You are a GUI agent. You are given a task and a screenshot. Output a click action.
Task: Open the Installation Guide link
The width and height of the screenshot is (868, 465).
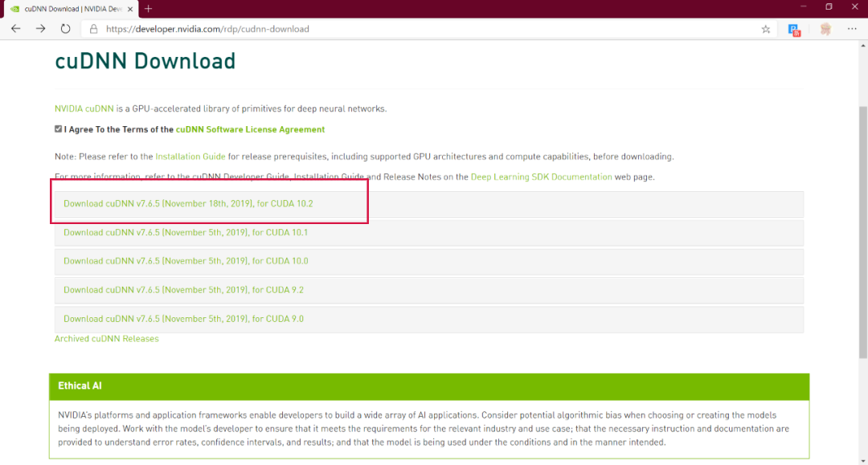(190, 157)
